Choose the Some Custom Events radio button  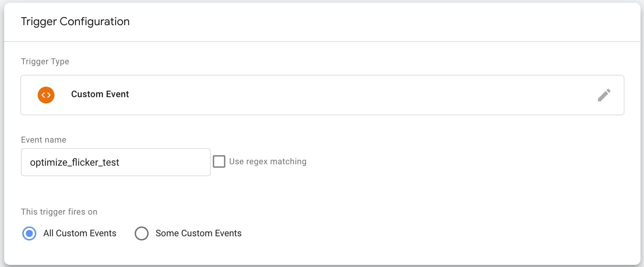click(x=142, y=233)
